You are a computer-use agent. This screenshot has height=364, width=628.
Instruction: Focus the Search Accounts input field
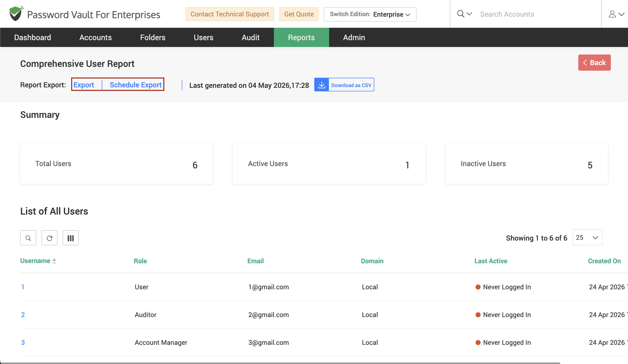[x=538, y=14]
